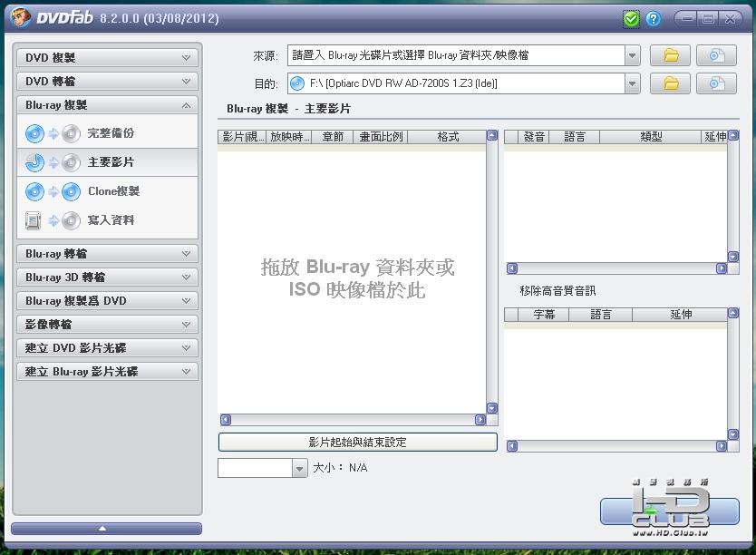Open the 來源 source dropdown arrow
The width and height of the screenshot is (756, 555).
632,55
